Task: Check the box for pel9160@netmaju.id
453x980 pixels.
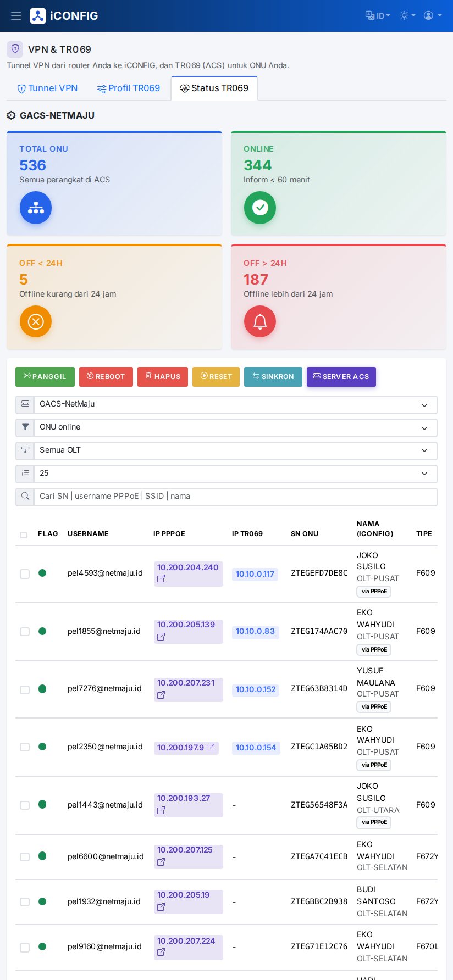Action: 25,948
